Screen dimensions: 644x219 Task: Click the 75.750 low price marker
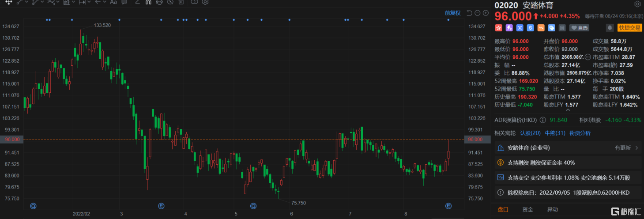tap(298, 203)
